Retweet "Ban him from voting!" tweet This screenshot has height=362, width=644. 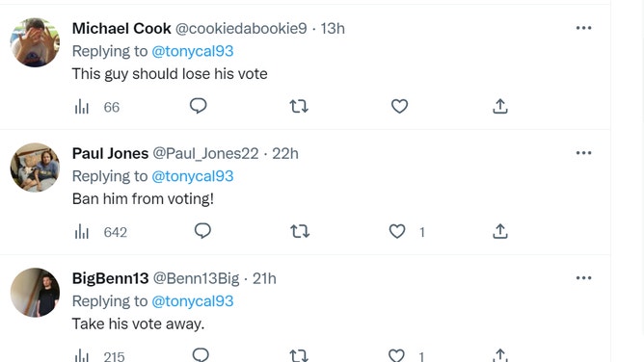300,232
